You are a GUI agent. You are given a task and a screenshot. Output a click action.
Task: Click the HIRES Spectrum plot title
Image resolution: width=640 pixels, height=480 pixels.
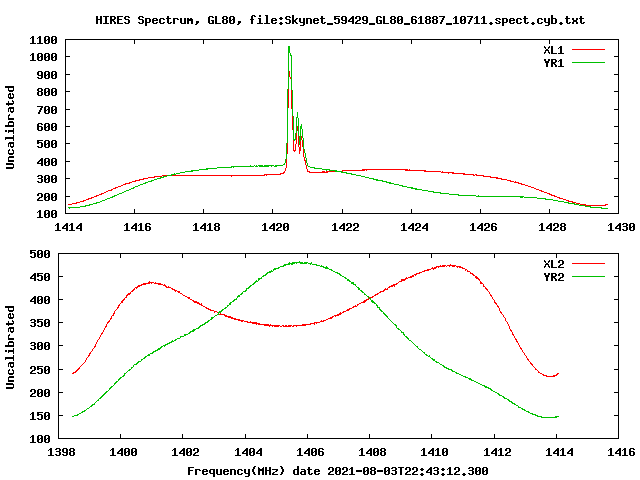click(340, 20)
